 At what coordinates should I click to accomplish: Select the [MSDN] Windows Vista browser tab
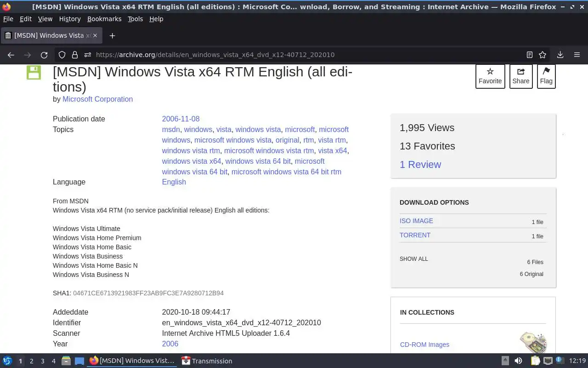[51, 35]
